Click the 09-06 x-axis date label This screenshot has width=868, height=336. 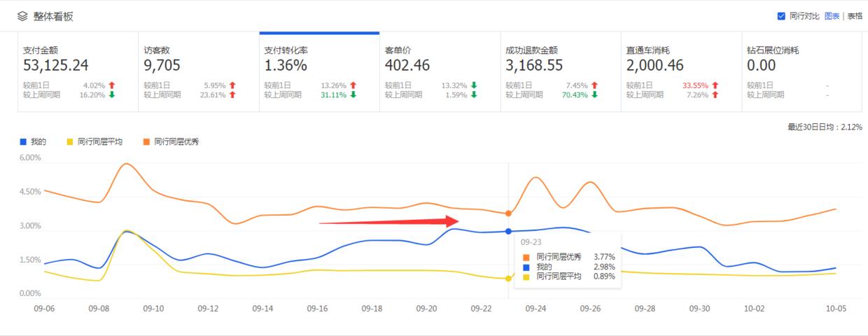44,308
